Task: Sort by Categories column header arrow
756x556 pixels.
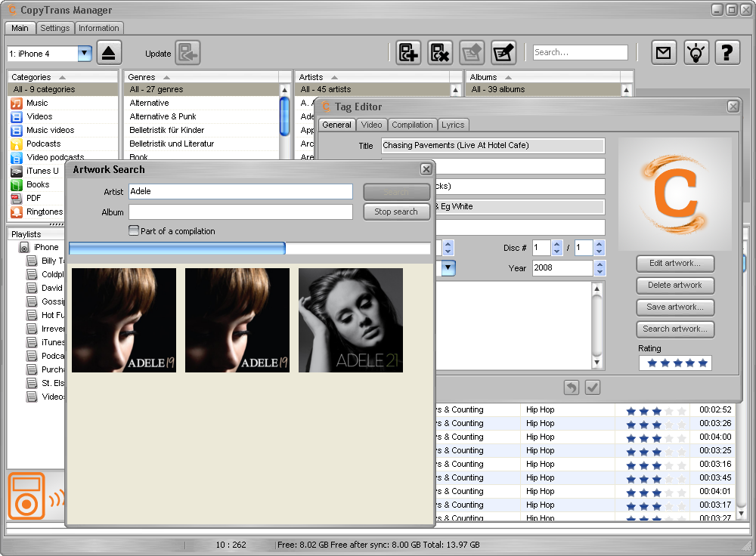Action: click(62, 77)
